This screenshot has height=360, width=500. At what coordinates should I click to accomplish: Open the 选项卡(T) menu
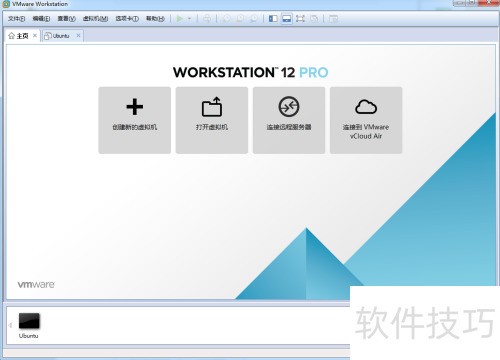127,19
